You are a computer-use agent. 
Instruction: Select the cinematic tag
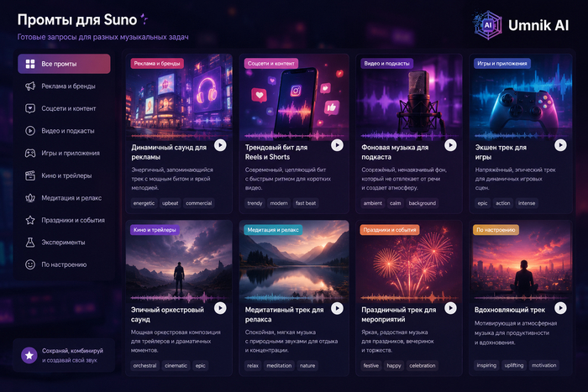tap(176, 365)
